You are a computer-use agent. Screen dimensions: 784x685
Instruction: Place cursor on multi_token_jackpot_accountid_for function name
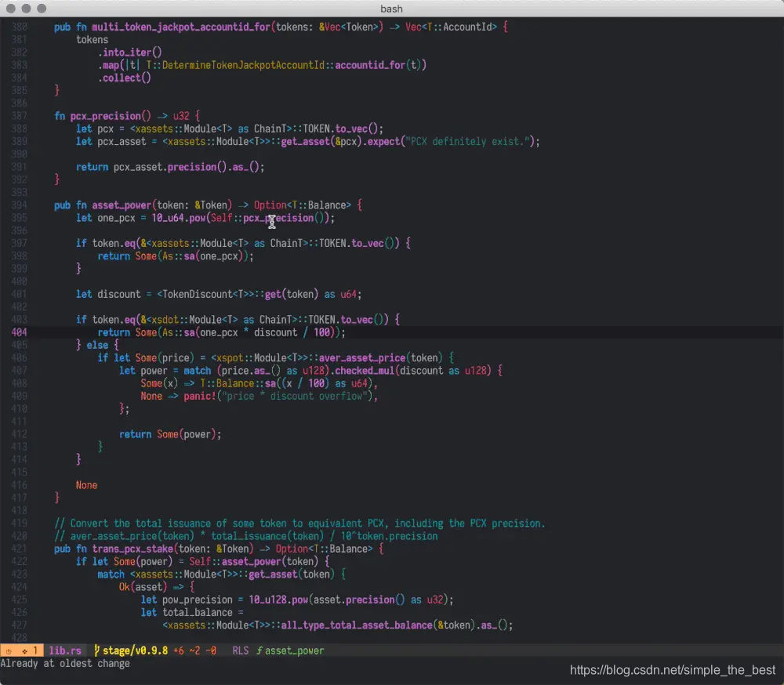(x=181, y=27)
